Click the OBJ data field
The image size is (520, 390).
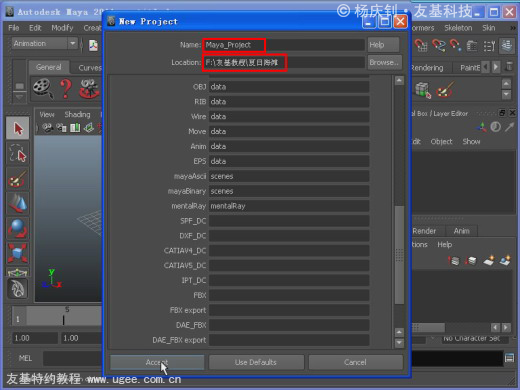pyautogui.click(x=289, y=87)
